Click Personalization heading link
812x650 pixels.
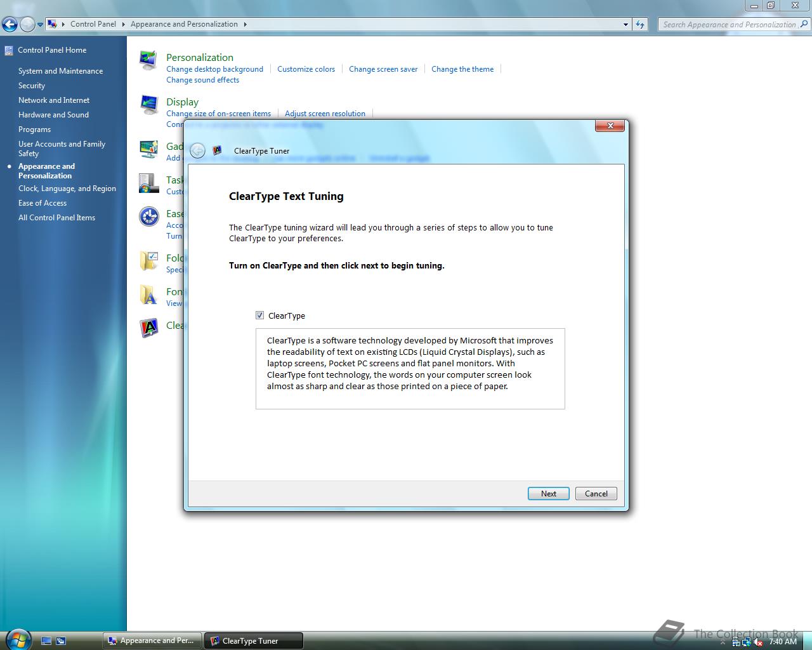[x=200, y=57]
